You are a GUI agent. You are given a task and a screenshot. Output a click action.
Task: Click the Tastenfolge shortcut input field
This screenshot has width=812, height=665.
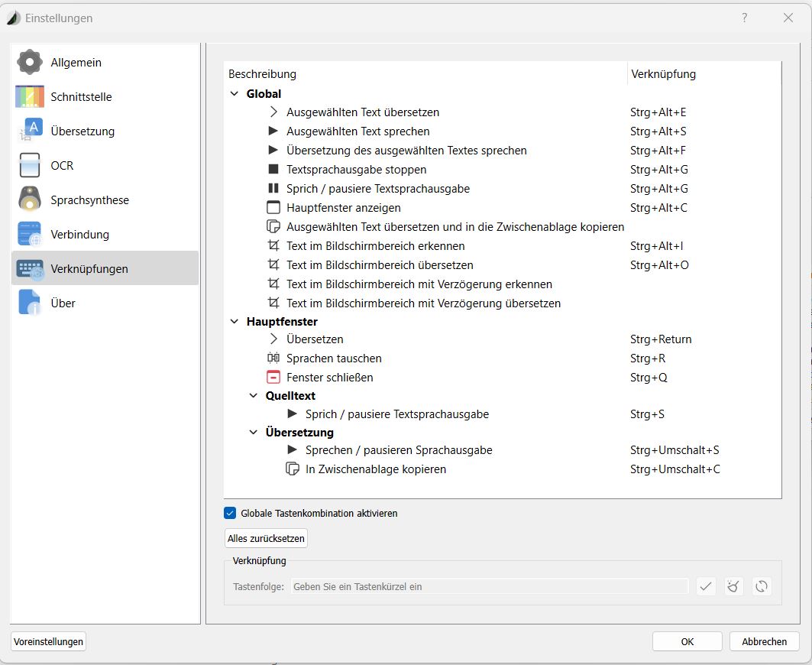[489, 586]
